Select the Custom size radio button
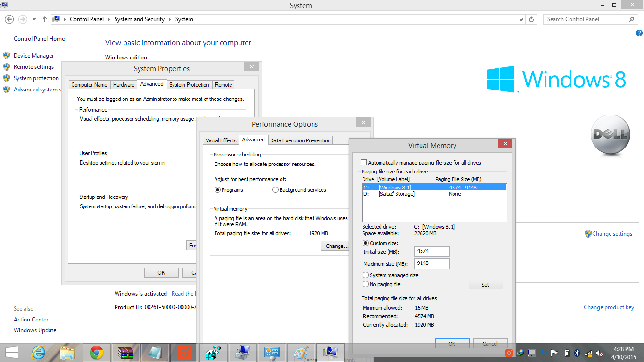 coord(365,243)
